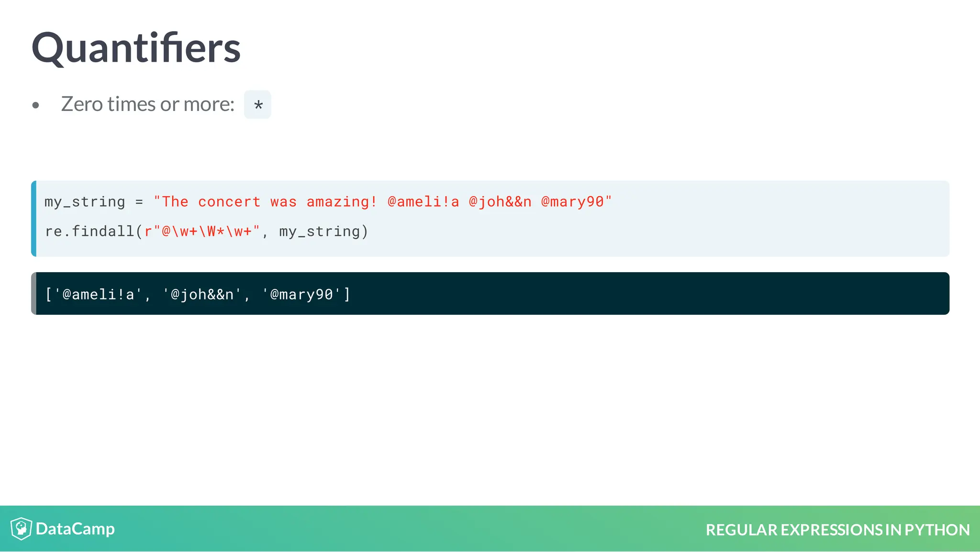Click the red regex pattern string
This screenshot has width=980, height=552.
click(x=202, y=232)
